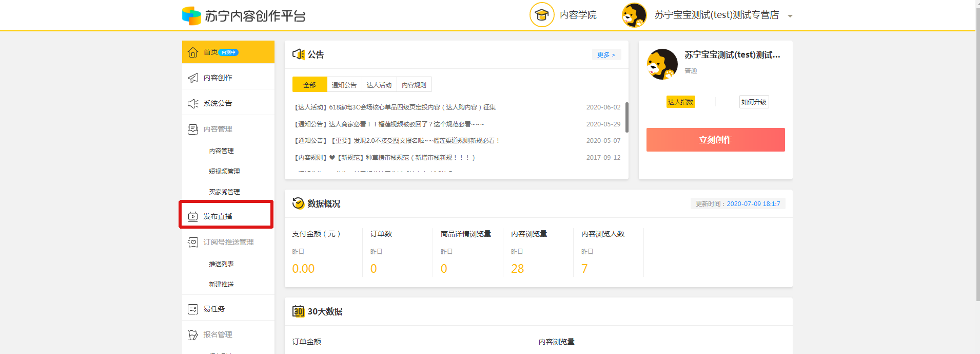Open 发布直播 menu item
Viewport: 980px width, 354px height.
228,216
